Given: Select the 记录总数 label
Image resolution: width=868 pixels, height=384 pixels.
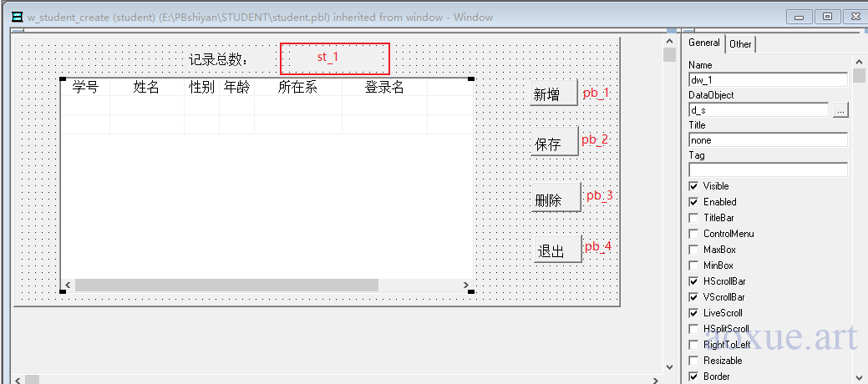Looking at the screenshot, I should (219, 60).
